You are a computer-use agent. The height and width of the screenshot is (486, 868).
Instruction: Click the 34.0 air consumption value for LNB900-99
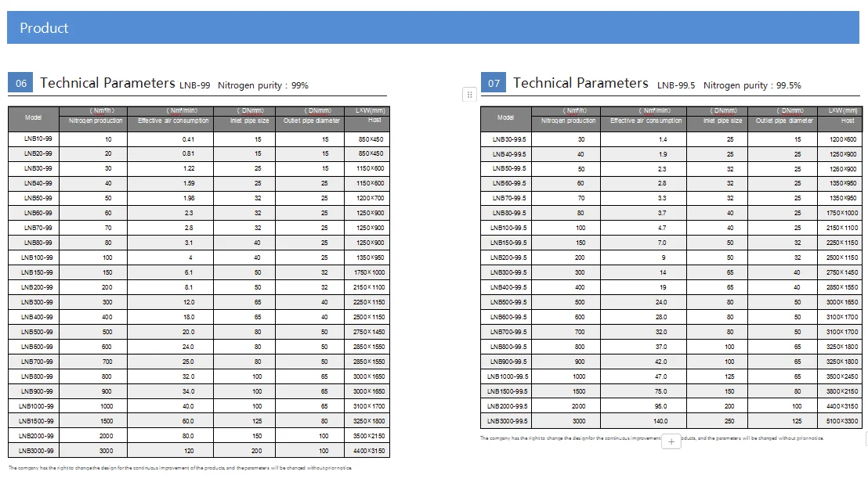(188, 391)
